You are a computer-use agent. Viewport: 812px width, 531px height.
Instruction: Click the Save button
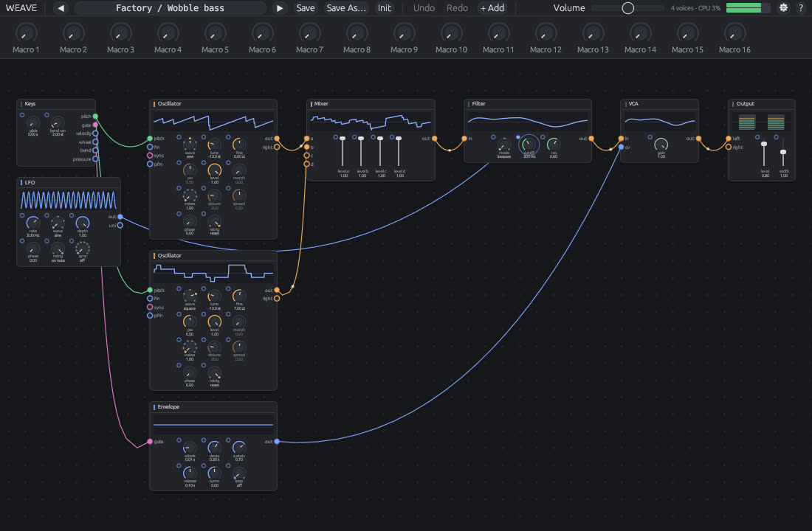click(305, 8)
